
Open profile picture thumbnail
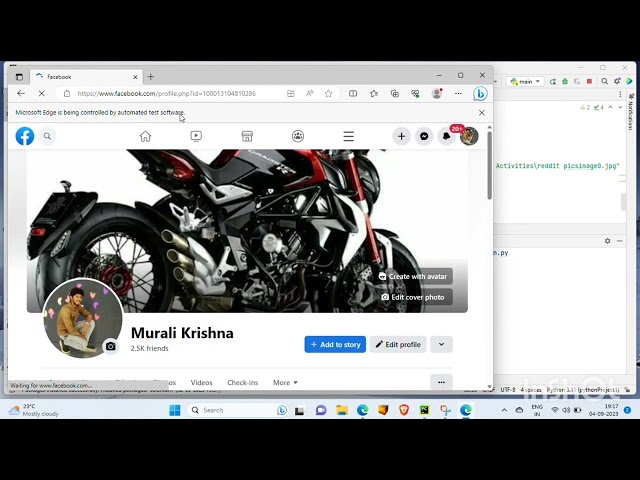pyautogui.click(x=83, y=318)
